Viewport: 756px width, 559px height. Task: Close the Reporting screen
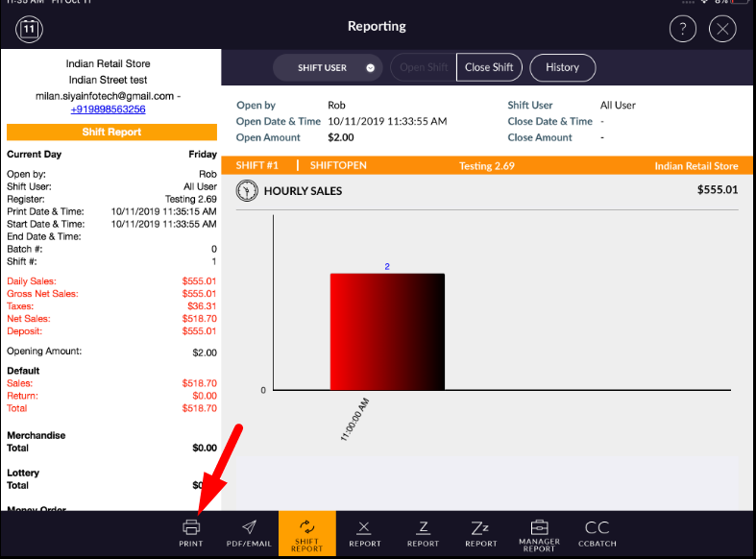click(722, 29)
